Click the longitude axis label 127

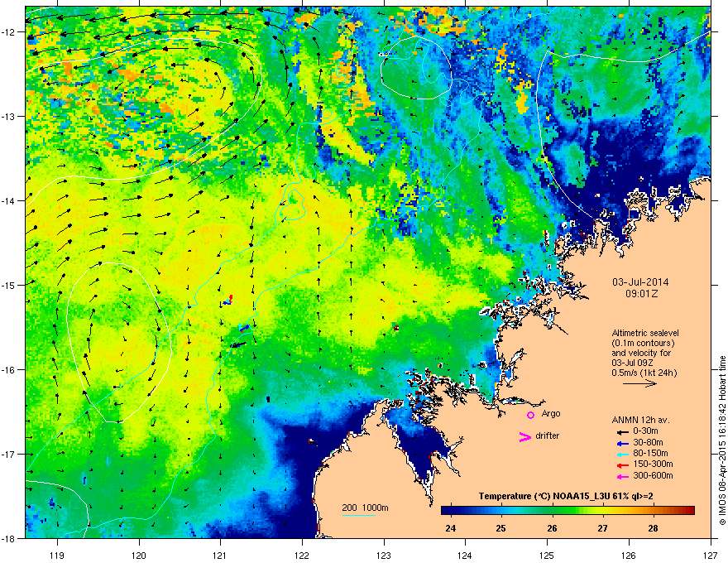click(710, 556)
